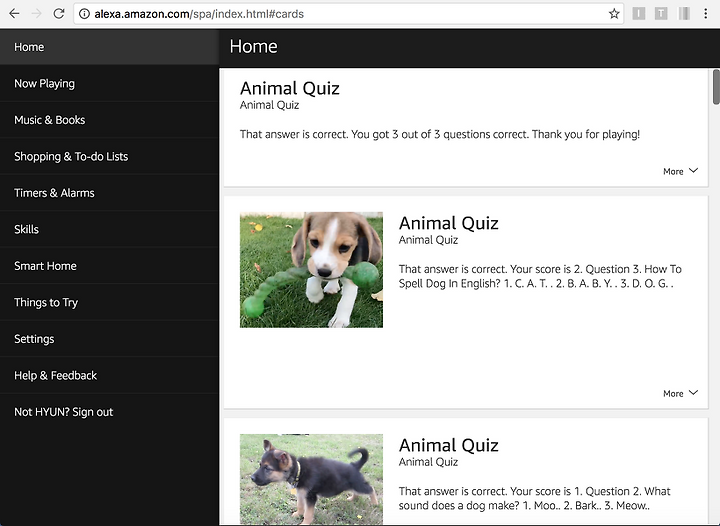This screenshot has height=526, width=720.
Task: Open the Skills section
Action: 109,229
